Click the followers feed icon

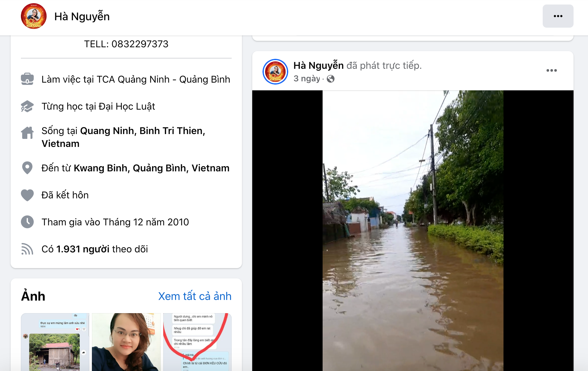click(27, 249)
